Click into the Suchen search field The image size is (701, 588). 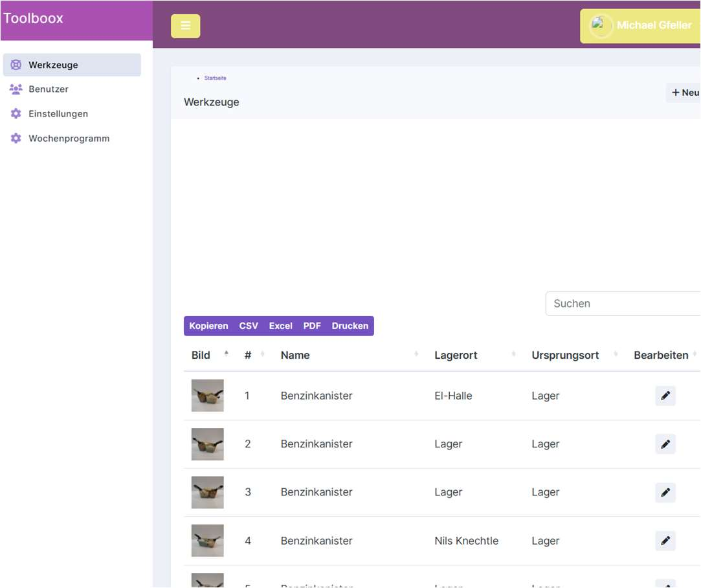tap(621, 303)
